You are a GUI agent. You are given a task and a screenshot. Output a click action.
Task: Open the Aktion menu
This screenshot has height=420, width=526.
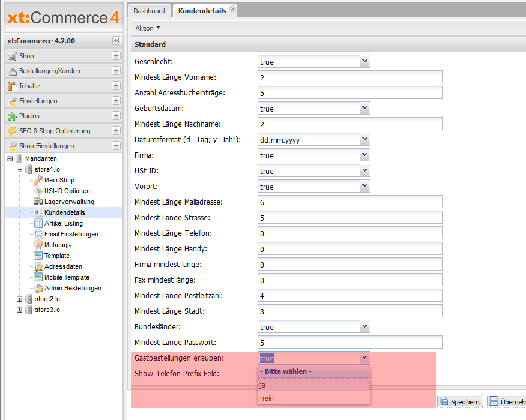click(148, 28)
